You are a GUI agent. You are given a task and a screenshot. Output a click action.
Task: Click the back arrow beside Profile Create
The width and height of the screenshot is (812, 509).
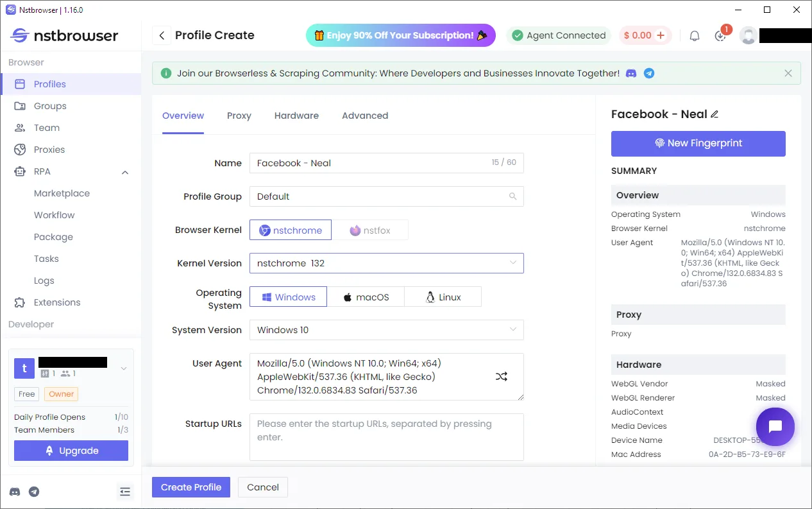[x=162, y=35]
